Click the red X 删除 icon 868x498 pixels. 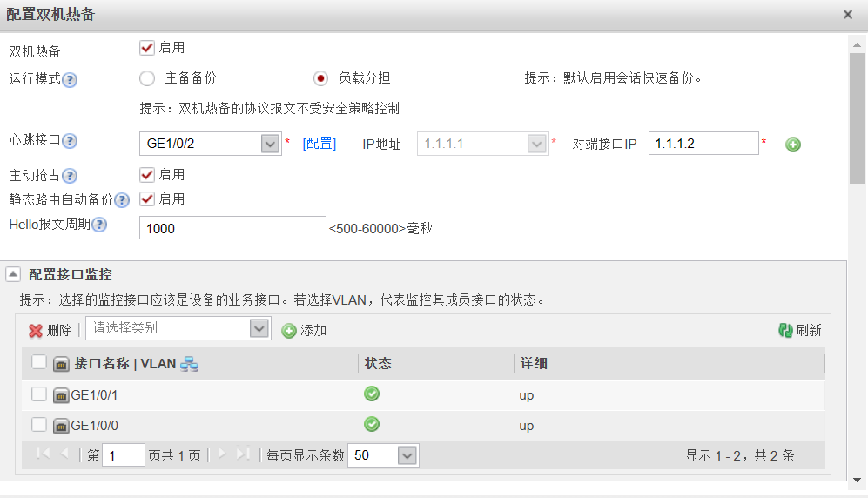[36, 331]
